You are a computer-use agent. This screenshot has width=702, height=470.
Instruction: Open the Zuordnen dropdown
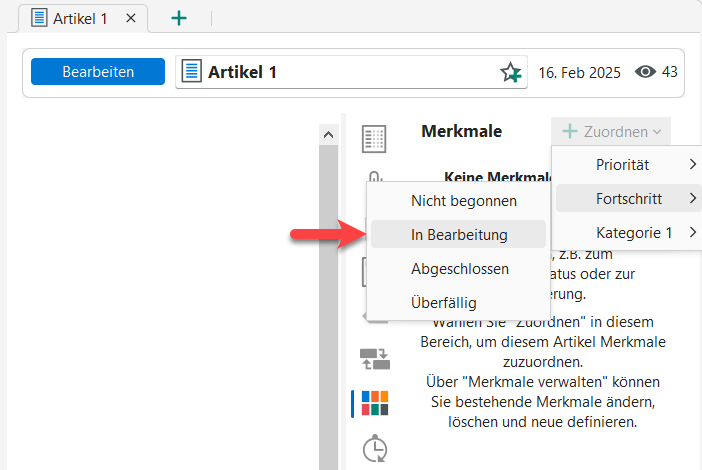point(611,131)
